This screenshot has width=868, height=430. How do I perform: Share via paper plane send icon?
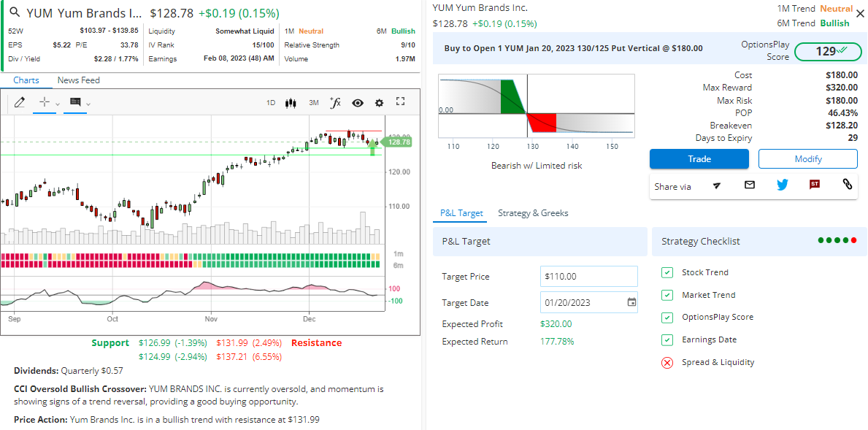717,185
